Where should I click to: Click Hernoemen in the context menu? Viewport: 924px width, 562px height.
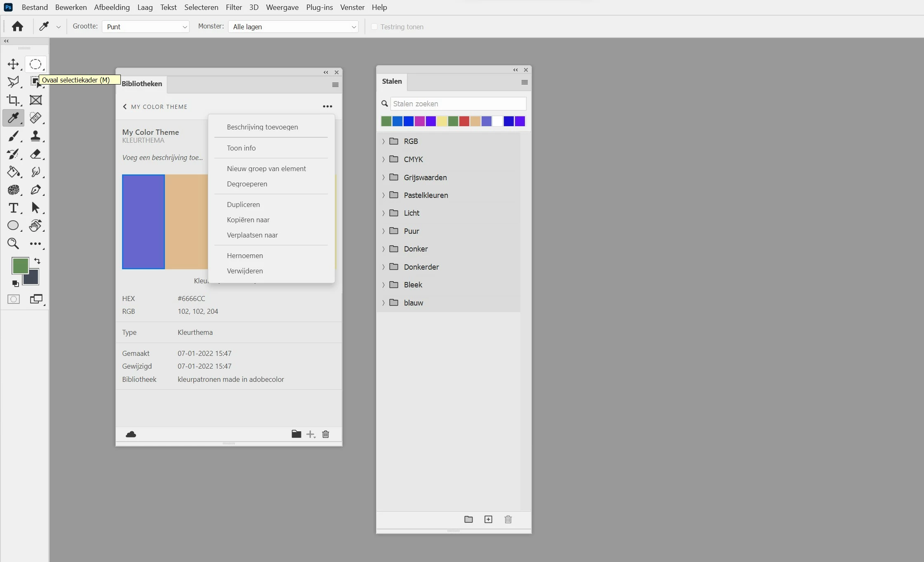click(245, 256)
